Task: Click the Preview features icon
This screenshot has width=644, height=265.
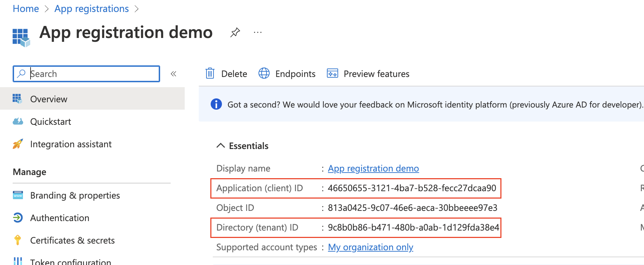Action: click(x=333, y=73)
